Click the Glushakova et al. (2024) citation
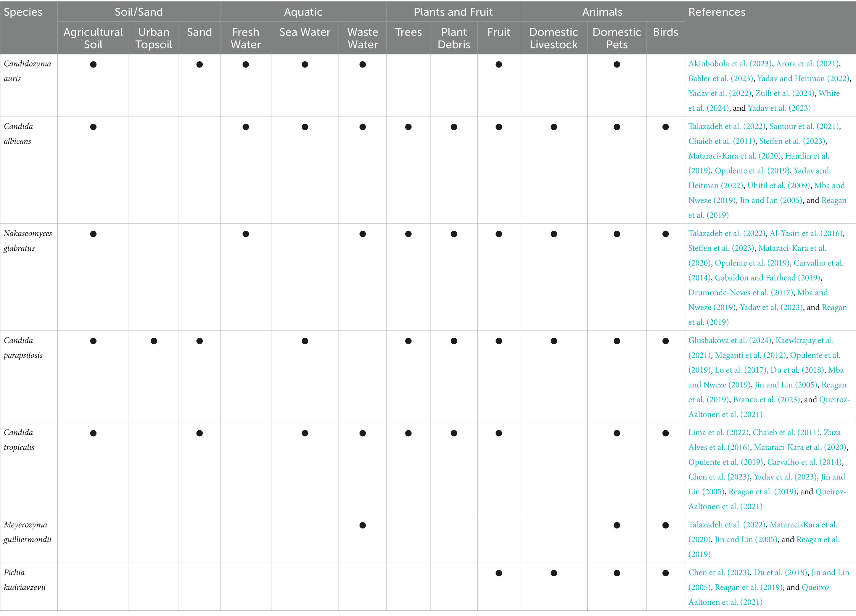The height and width of the screenshot is (616, 856). 730,340
